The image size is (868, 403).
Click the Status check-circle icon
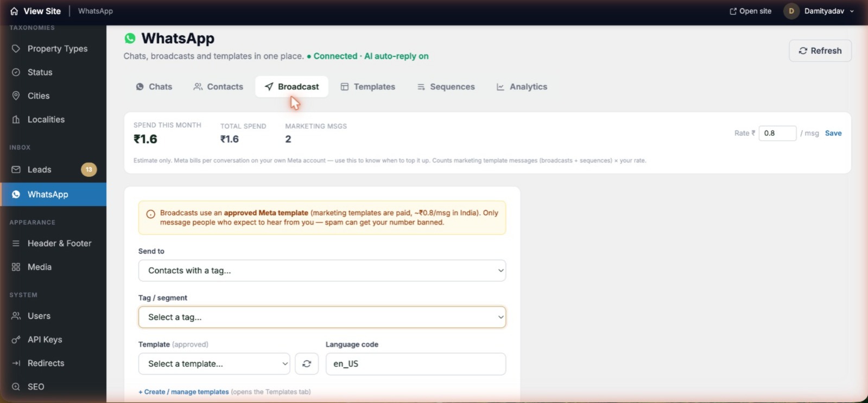click(16, 72)
